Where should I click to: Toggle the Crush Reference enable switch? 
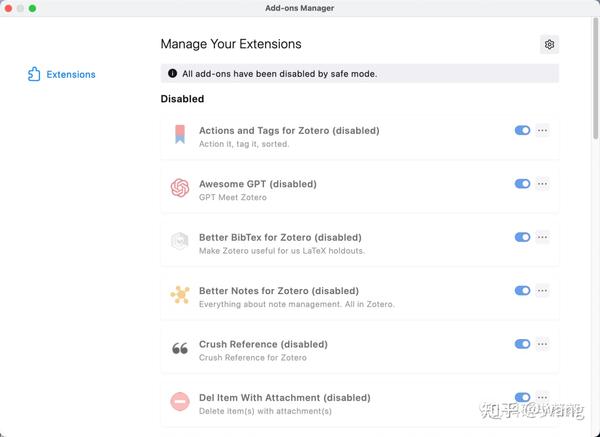522,344
